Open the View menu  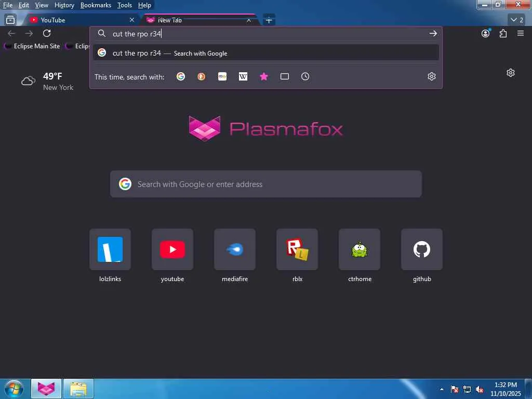[x=42, y=5]
